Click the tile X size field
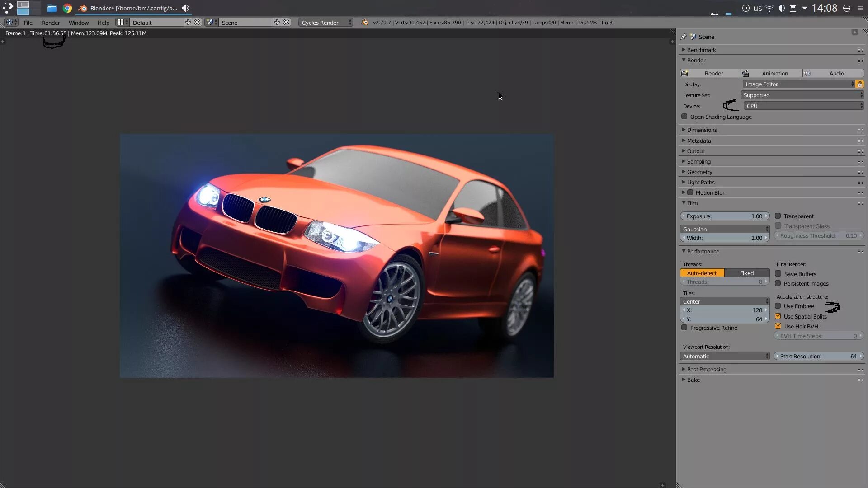868x488 pixels. point(725,310)
